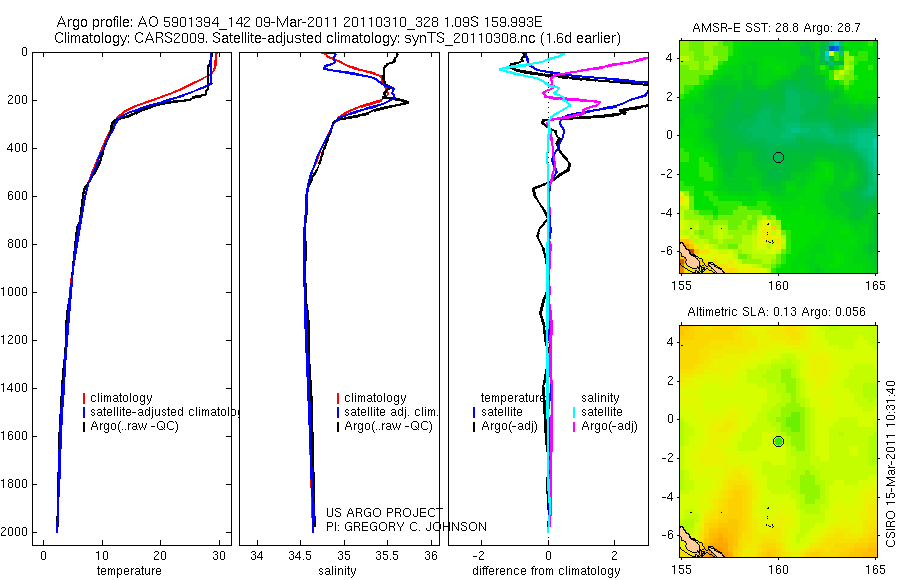Click the 'satellite adj. clim.' legend entry in the salinity plot
Screen dimensions: 900x580
pos(387,412)
